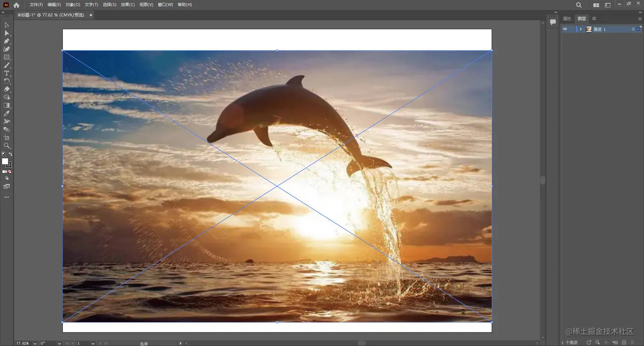Open the 编辑(E) menu

[x=54, y=5]
